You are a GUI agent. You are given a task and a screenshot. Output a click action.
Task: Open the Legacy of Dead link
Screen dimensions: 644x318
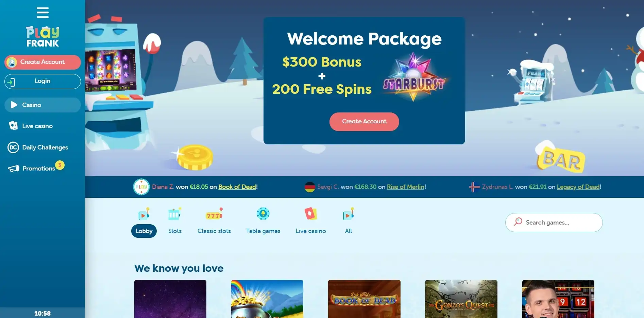click(578, 187)
